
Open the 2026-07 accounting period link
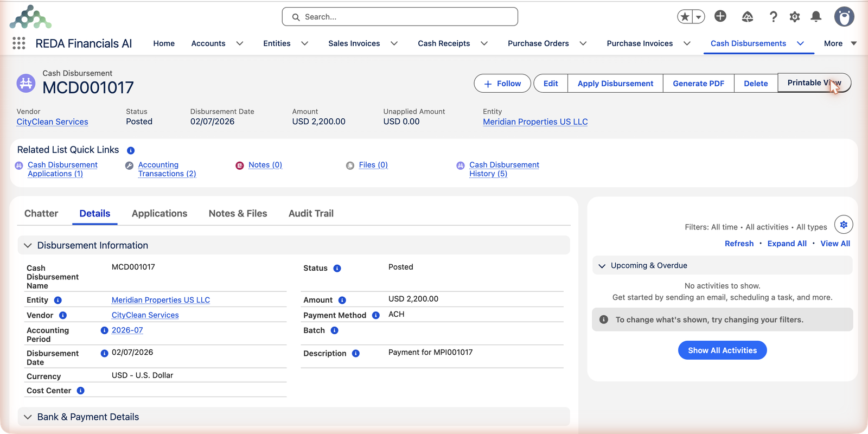[x=127, y=330]
